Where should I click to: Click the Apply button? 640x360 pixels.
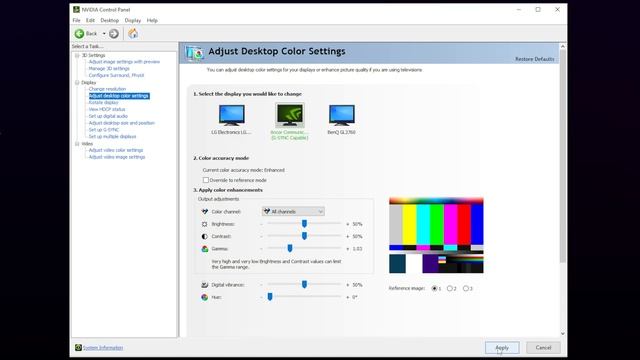(502, 348)
